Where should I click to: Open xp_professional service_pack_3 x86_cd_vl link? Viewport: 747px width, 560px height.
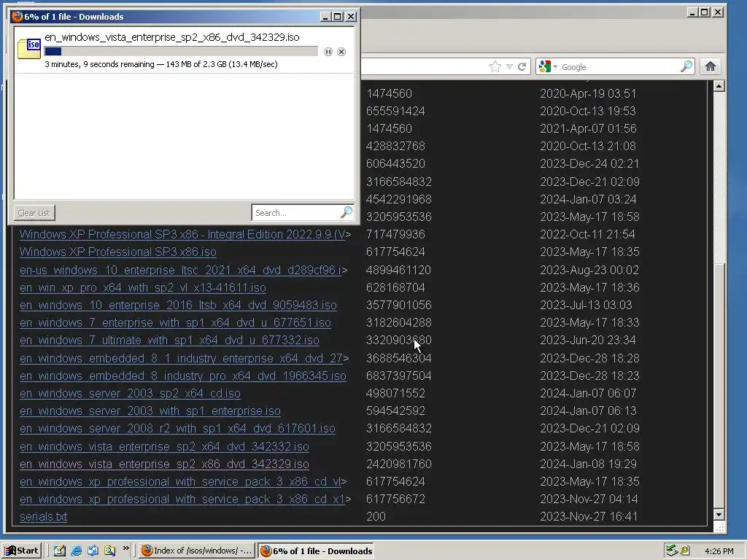181,481
